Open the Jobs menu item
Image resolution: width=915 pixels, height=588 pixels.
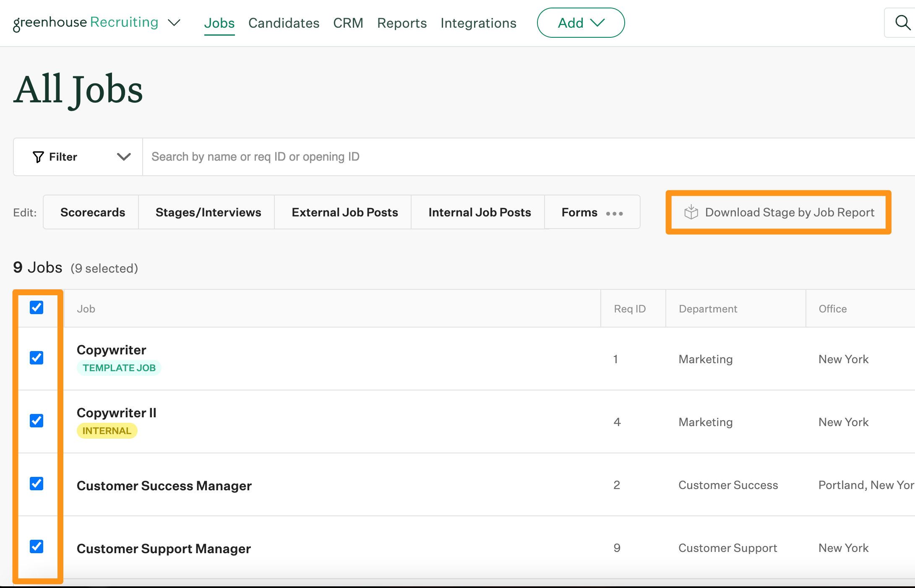pyautogui.click(x=219, y=22)
